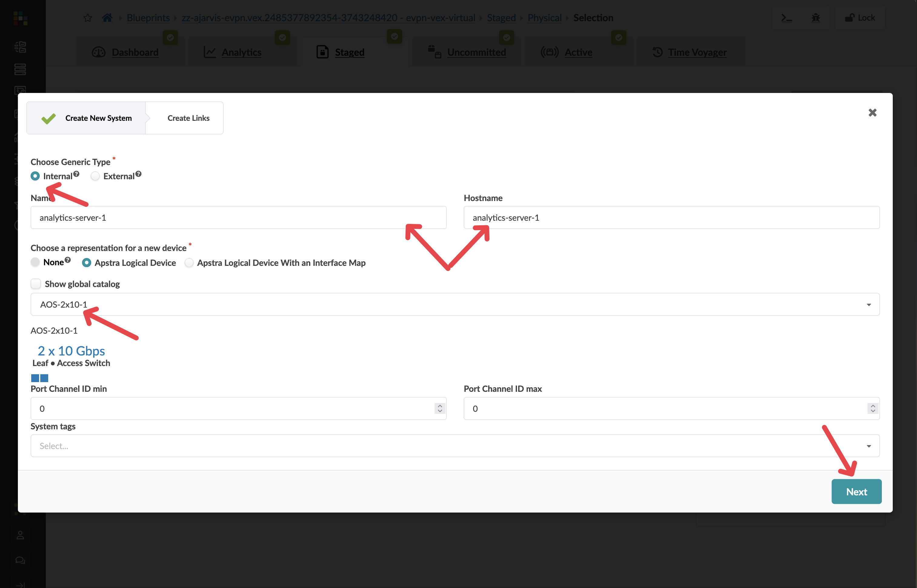Open the Blueprints breadcrumb link
The image size is (917, 588).
coord(148,18)
